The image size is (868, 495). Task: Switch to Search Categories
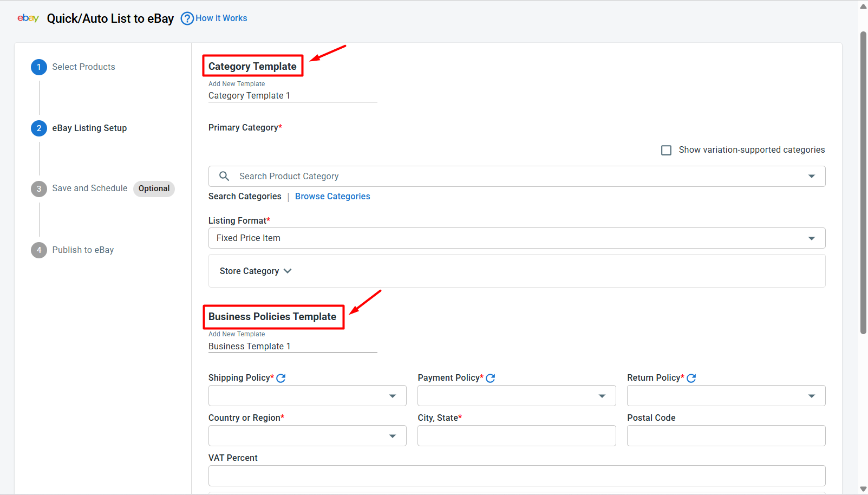tap(245, 197)
